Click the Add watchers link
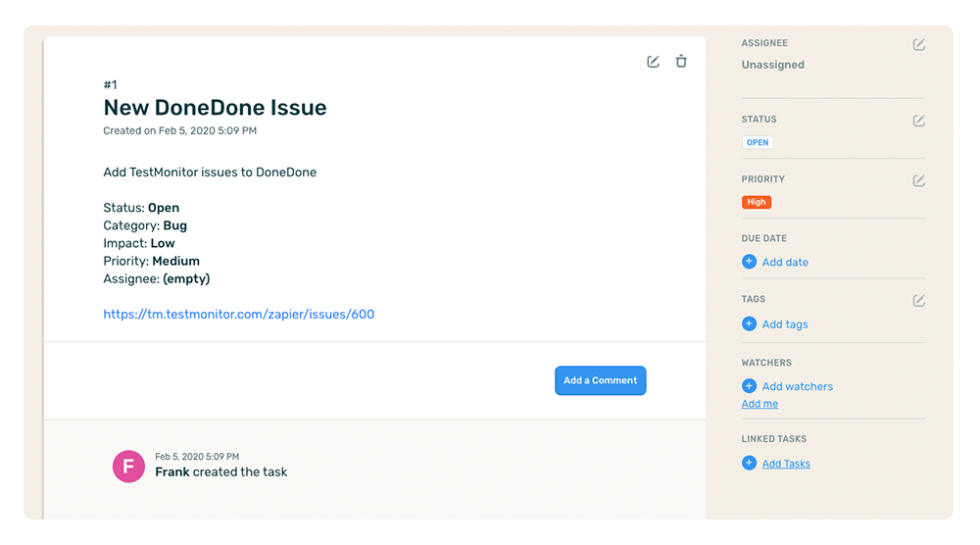 798,387
